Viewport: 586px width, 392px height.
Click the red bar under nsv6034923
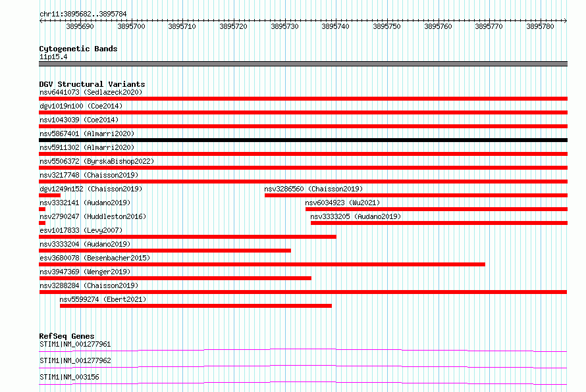click(437, 209)
